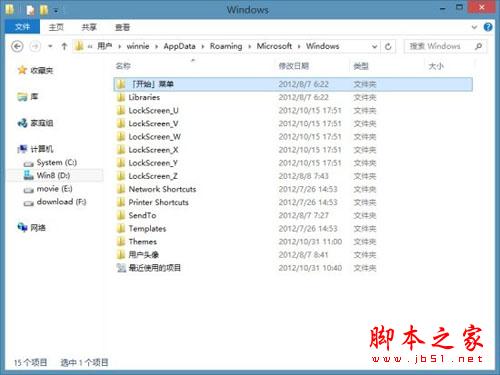Click the New Folder quick access icon

44,10
